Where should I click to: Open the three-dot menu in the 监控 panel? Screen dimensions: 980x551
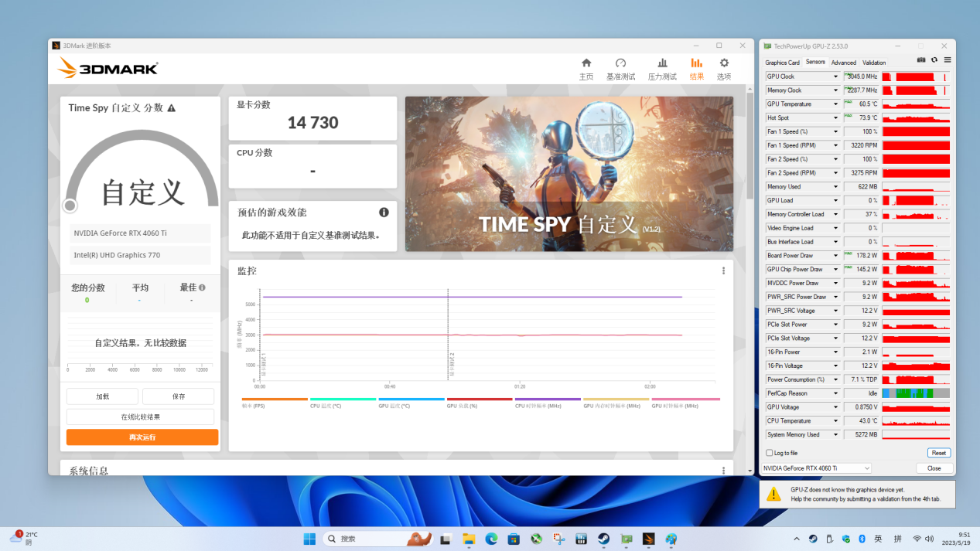click(x=723, y=271)
